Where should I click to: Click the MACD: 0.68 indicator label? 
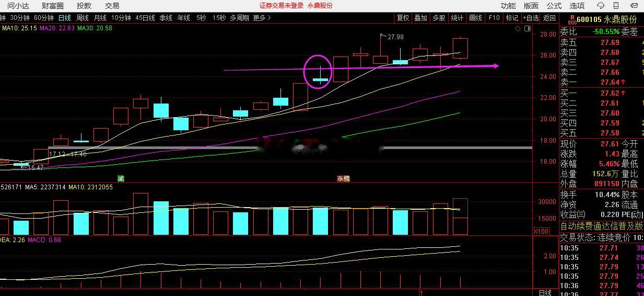click(44, 240)
